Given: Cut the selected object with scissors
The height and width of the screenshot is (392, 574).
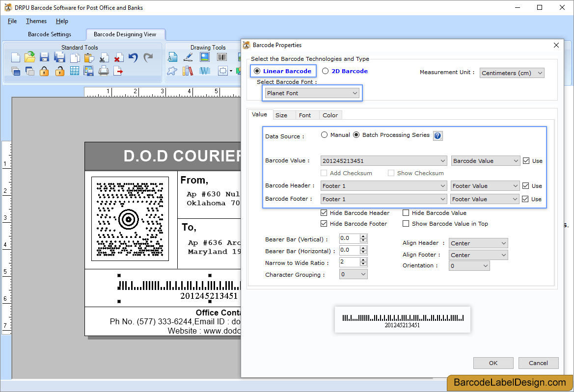Looking at the screenshot, I should (x=104, y=58).
